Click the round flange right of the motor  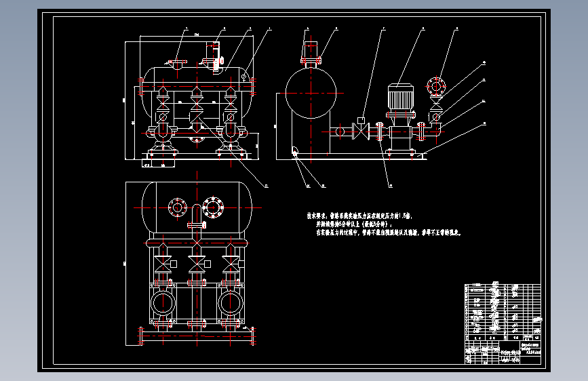pos(436,87)
